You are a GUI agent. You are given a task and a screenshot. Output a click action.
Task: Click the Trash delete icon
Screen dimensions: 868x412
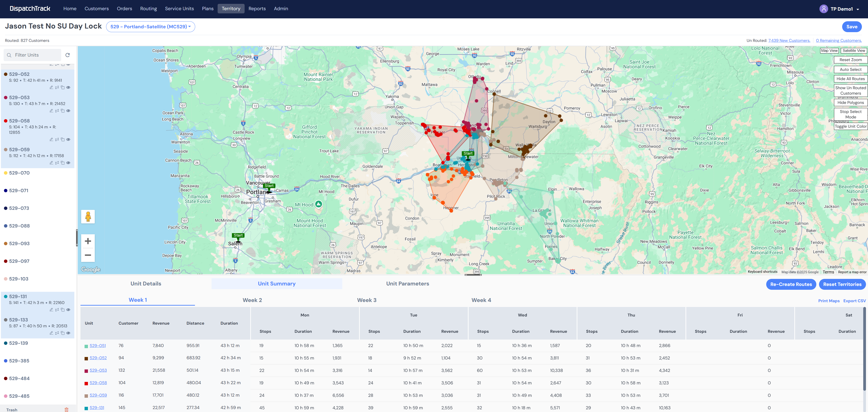click(x=66, y=409)
